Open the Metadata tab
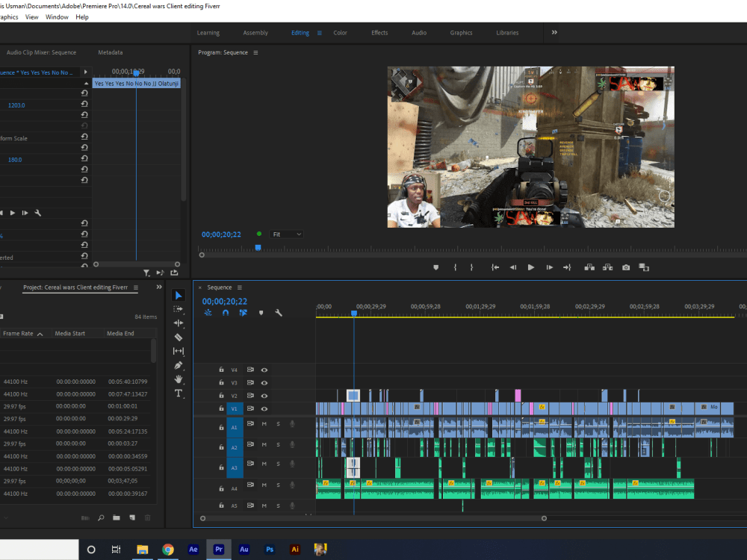 pos(110,52)
